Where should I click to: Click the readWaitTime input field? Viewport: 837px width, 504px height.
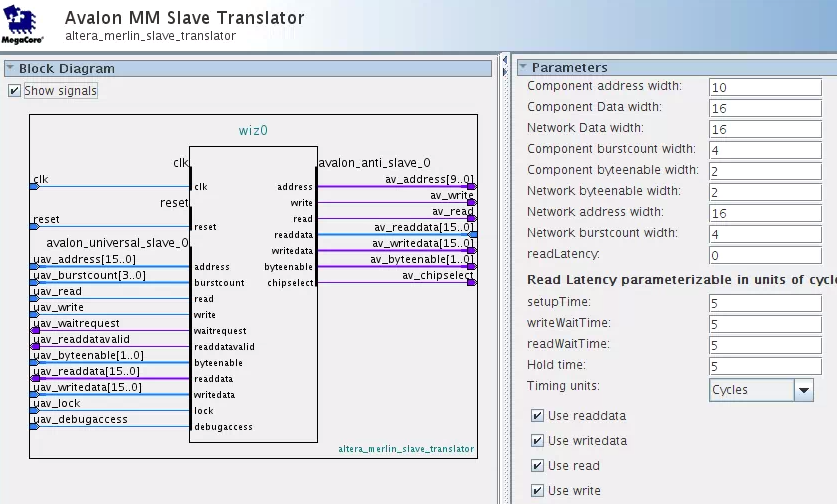pyautogui.click(x=765, y=345)
